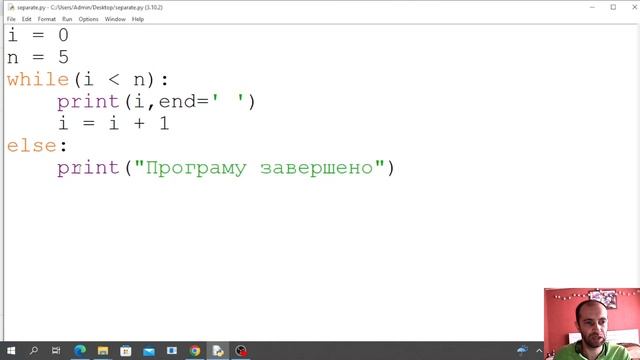Open the dark round app on the taskbar

point(241,351)
